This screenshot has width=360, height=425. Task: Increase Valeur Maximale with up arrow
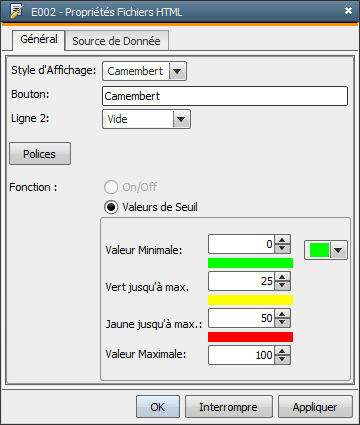click(x=282, y=351)
